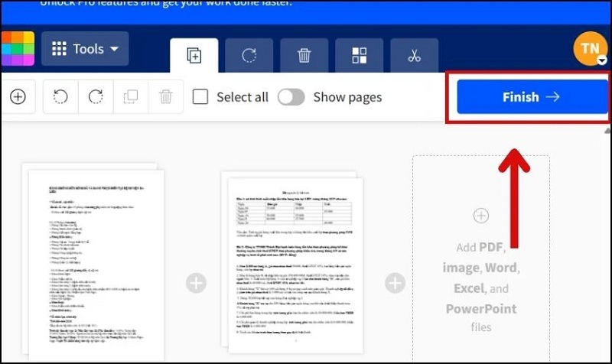Click the Add PDF, image, Word drop area

480,260
